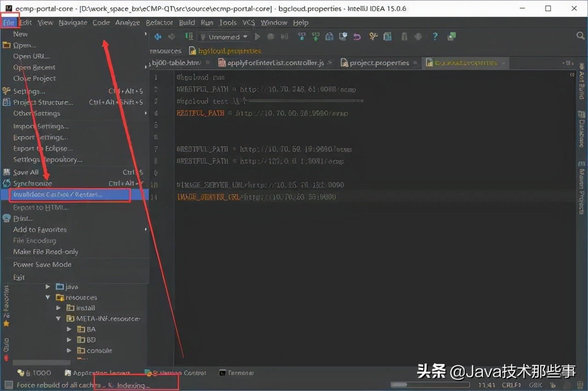The image size is (588, 391).
Task: Click the Make Project build icon
Action: point(189,37)
